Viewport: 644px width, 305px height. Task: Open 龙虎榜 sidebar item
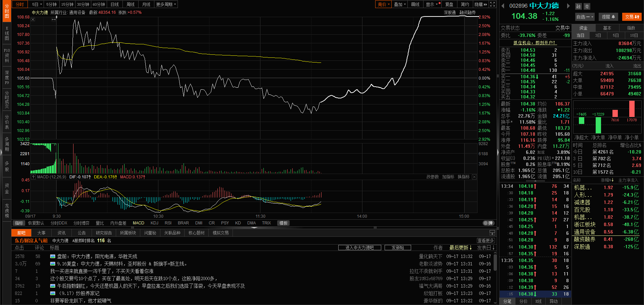(x=7, y=211)
